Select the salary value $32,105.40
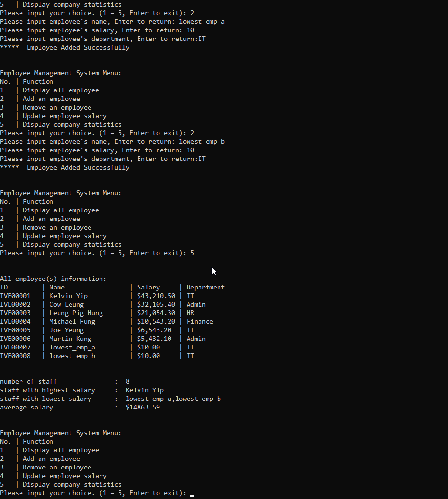Image resolution: width=448 pixels, height=499 pixels. pyautogui.click(x=156, y=305)
